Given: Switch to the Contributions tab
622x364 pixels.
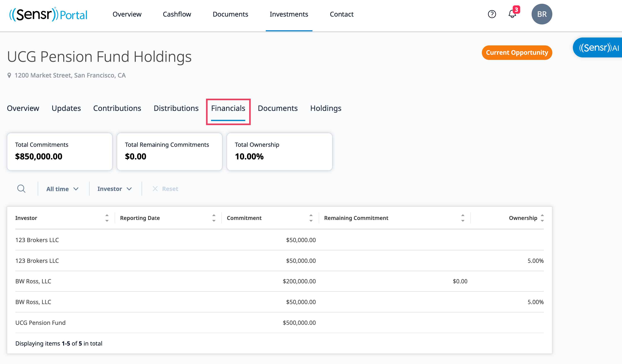Looking at the screenshot, I should (117, 108).
